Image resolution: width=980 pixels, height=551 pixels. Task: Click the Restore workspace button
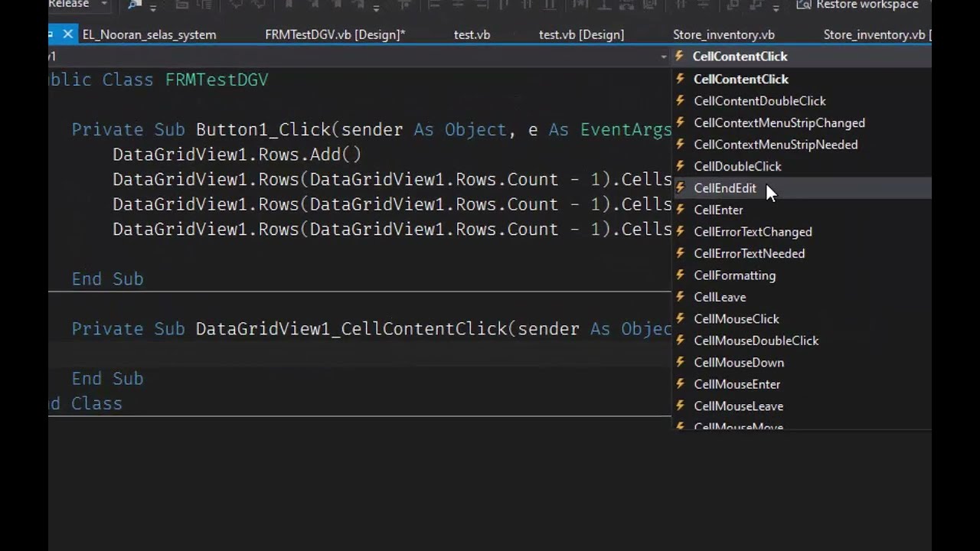click(x=857, y=5)
